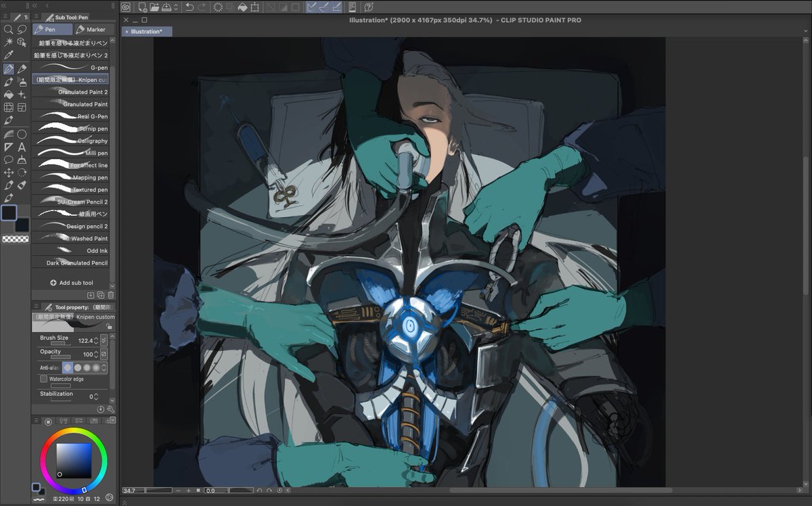Expand the anti-aliasing options arrows
Viewport: 812px width, 506px height.
click(104, 367)
